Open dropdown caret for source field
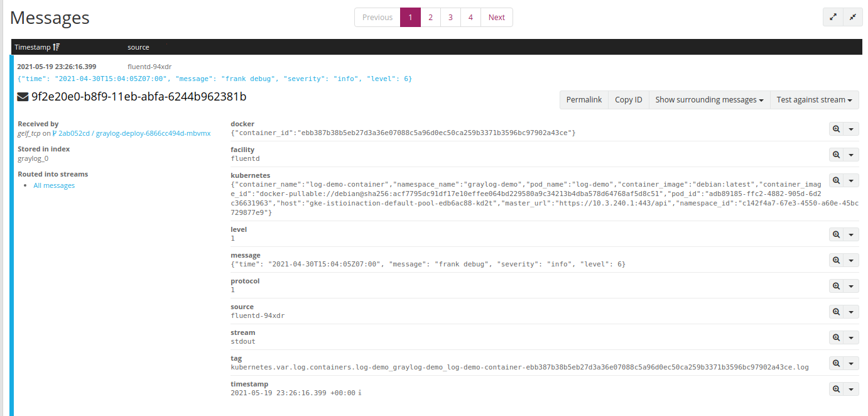The image size is (868, 416). click(x=851, y=312)
